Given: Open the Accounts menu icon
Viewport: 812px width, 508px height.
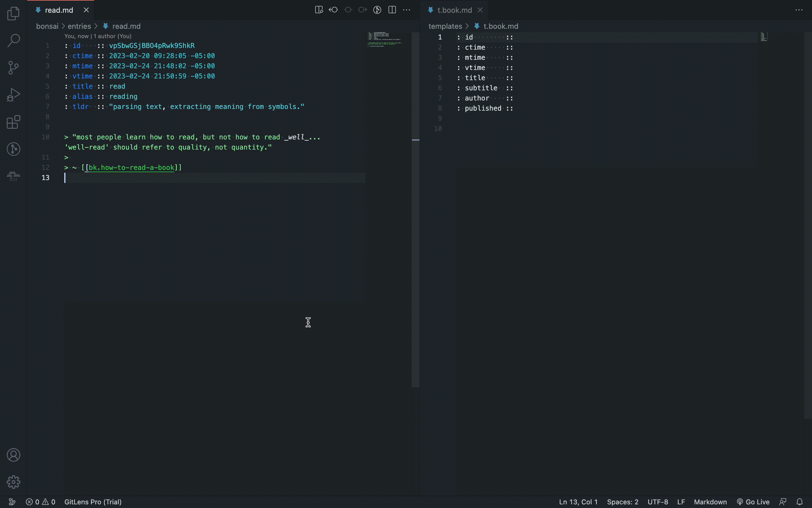Looking at the screenshot, I should (x=14, y=455).
